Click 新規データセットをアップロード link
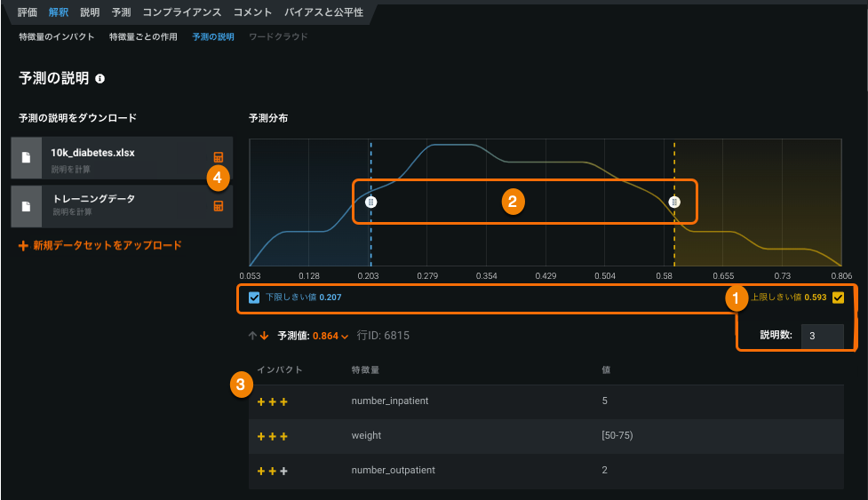868x500 pixels. (x=106, y=245)
